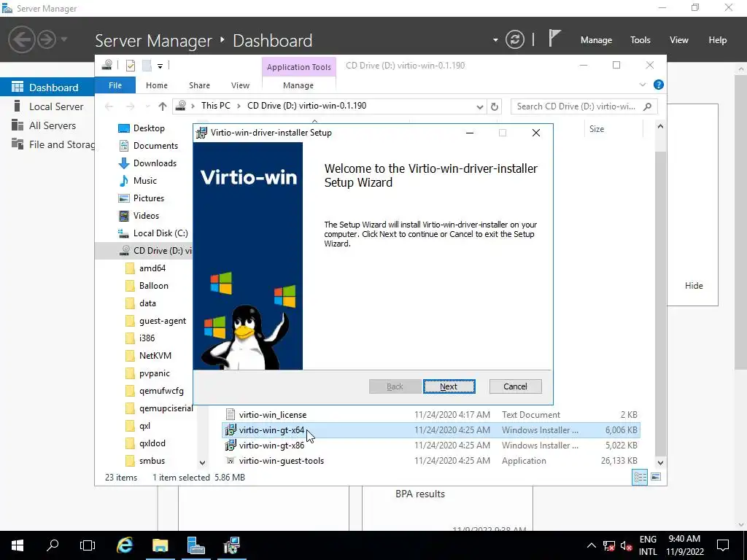Click navigation pane scroll down arrow
Screen dimensions: 747x560
(203, 463)
